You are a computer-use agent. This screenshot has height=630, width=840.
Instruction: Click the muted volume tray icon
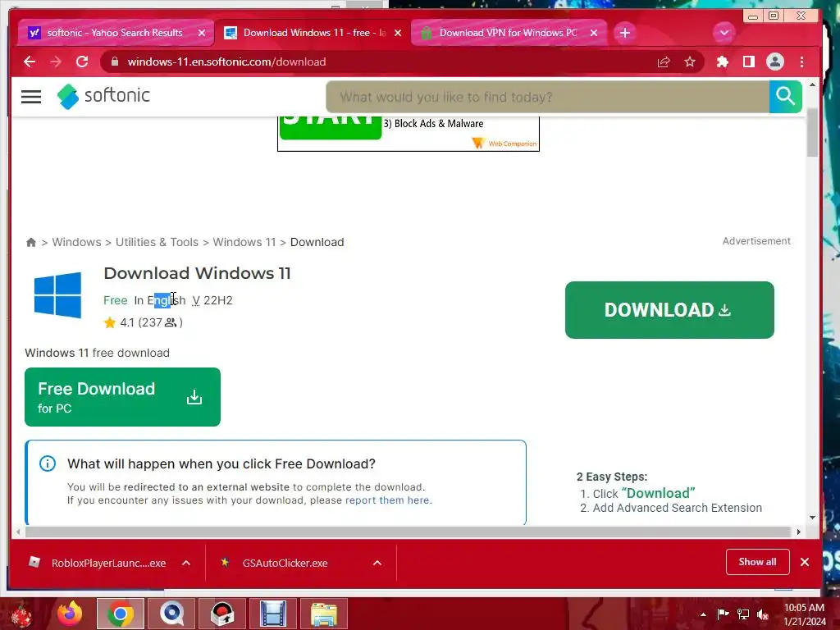pos(763,614)
